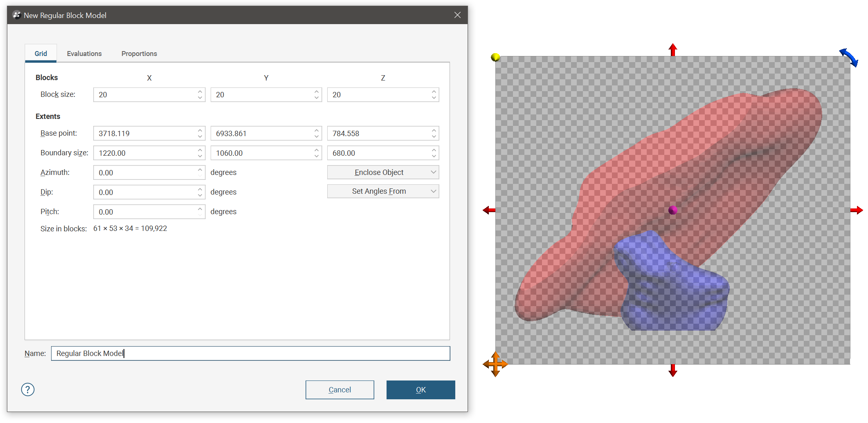Click the Name text field
The height and width of the screenshot is (423, 868).
click(250, 354)
